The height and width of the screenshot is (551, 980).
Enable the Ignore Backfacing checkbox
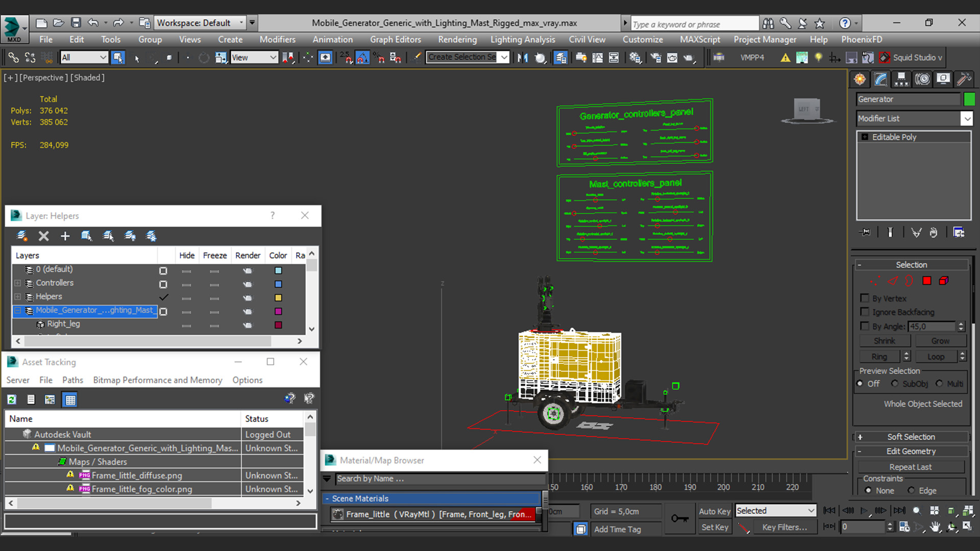865,312
